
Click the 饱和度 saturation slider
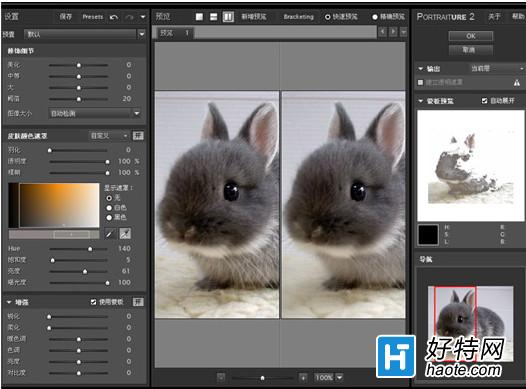(x=78, y=260)
